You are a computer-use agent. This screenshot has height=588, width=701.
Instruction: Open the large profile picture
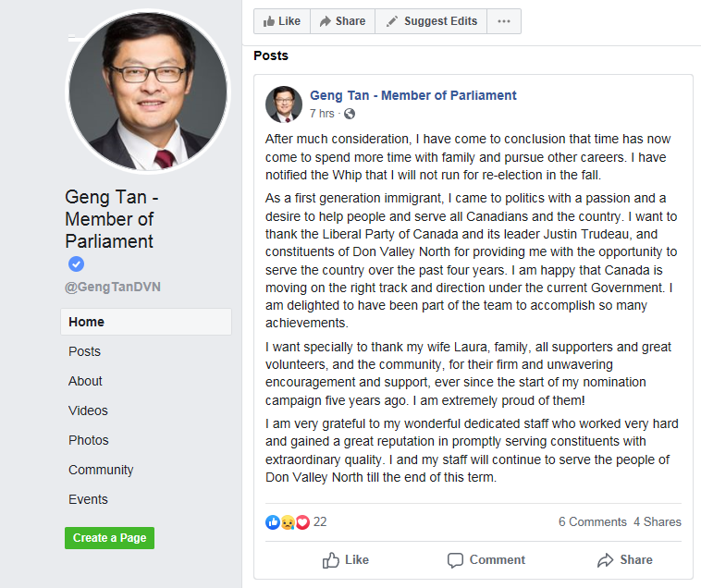tap(148, 92)
